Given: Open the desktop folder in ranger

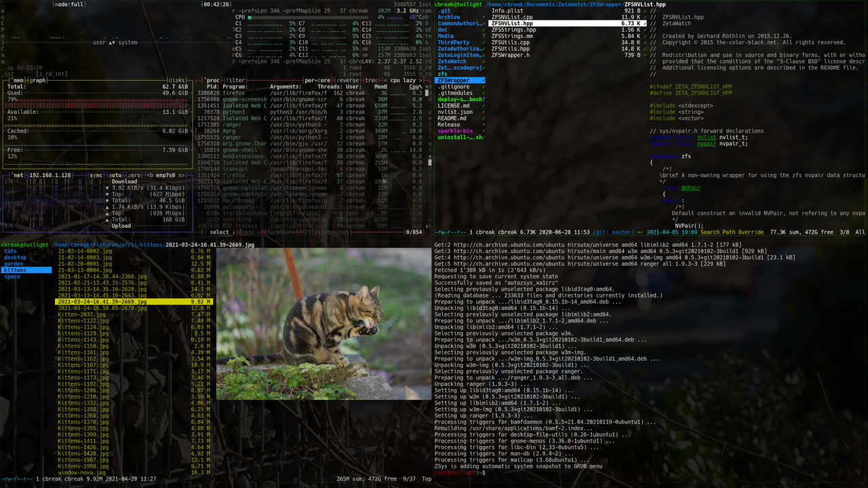Looking at the screenshot, I should 16,258.
